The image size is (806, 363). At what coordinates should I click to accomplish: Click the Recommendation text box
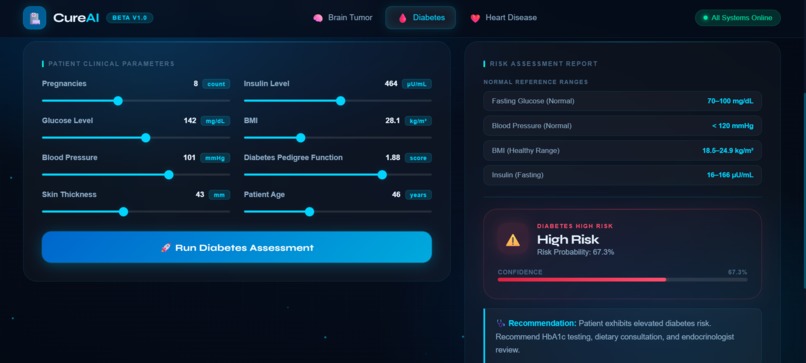click(622, 336)
